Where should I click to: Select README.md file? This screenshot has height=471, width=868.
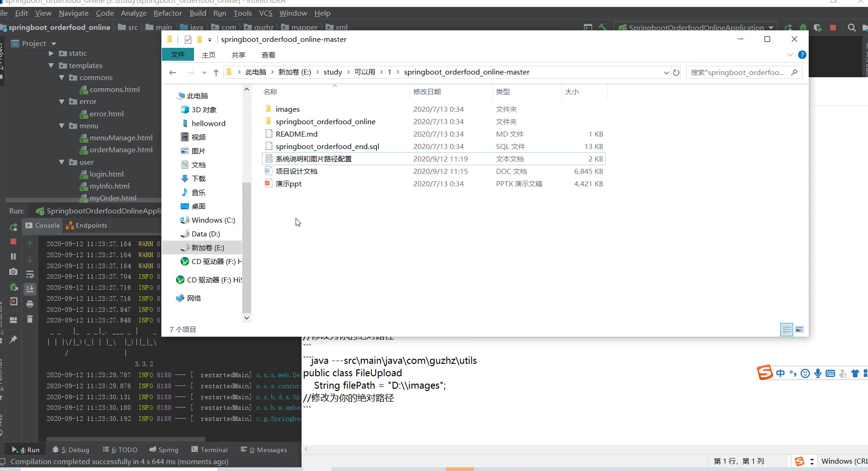pos(297,134)
